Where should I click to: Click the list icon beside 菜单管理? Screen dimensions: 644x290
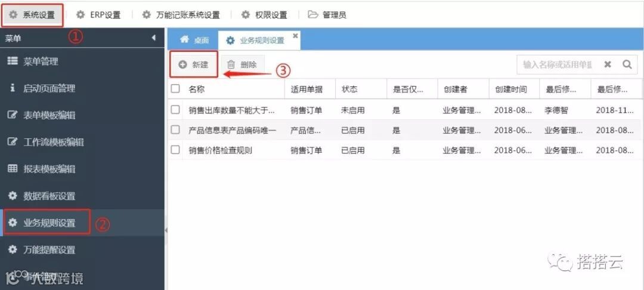point(13,61)
